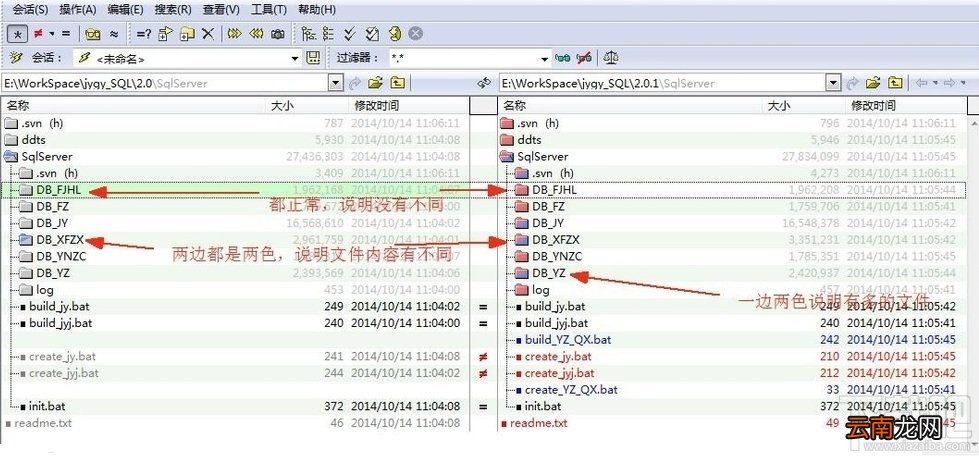Collapse the SqlServer folder in left pane
The width and height of the screenshot is (979, 456).
(11, 156)
